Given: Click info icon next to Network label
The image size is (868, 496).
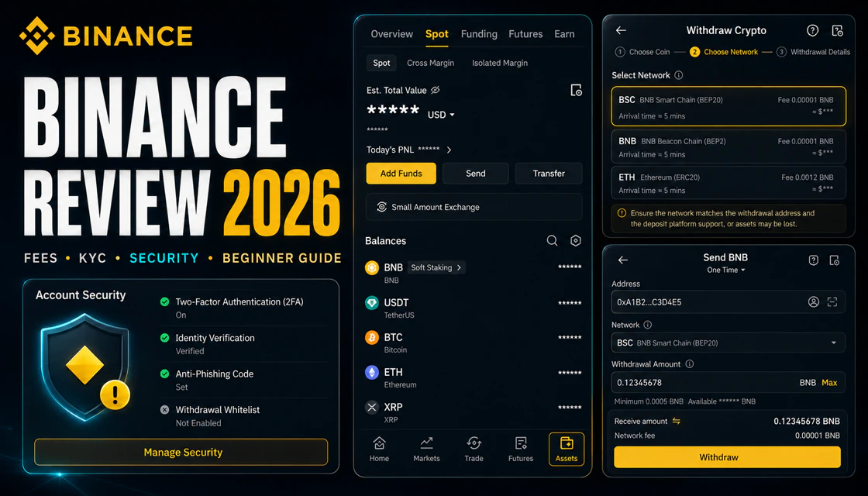Looking at the screenshot, I should [x=647, y=325].
